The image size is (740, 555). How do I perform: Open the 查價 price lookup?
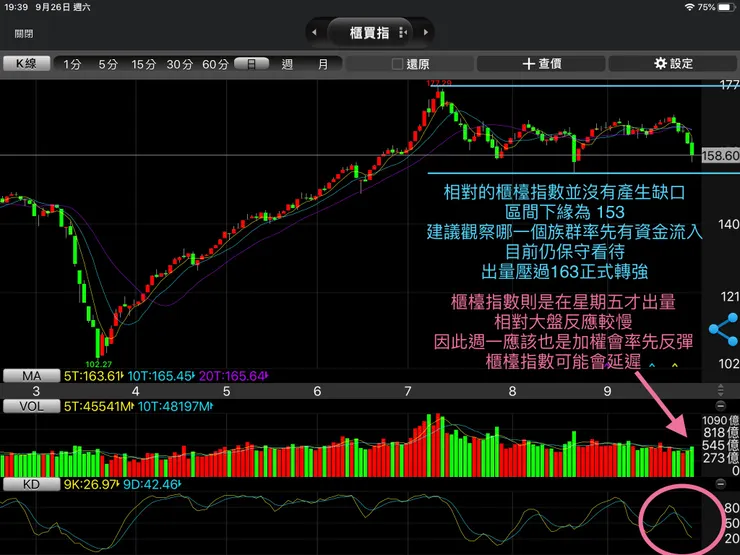click(541, 64)
